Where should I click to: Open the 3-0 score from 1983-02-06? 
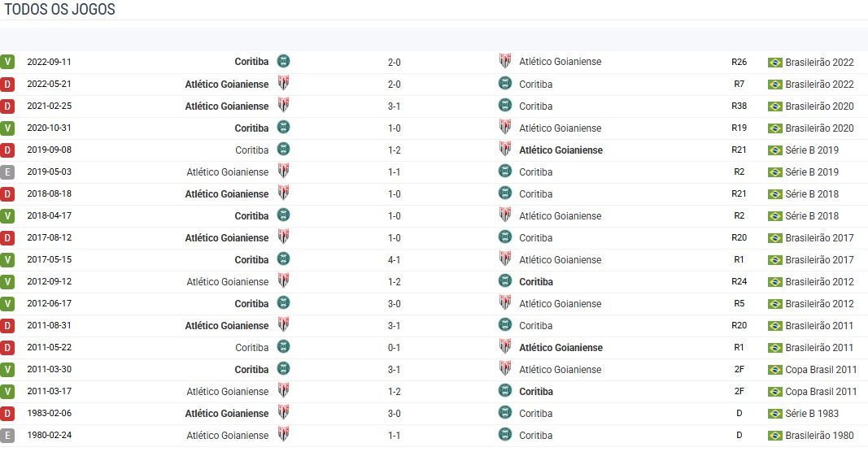395,414
